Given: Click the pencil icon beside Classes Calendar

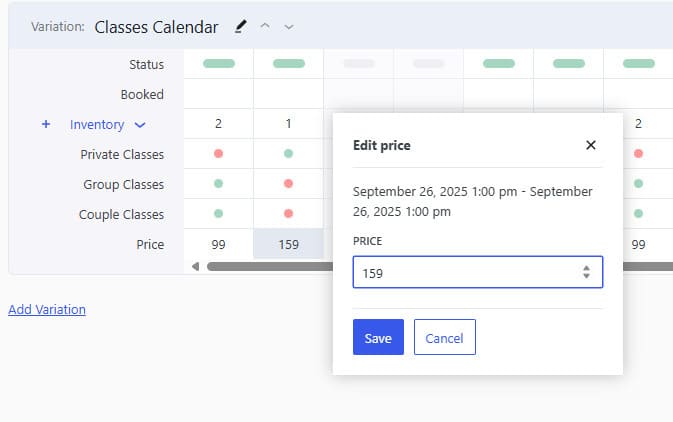Looking at the screenshot, I should coord(241,26).
